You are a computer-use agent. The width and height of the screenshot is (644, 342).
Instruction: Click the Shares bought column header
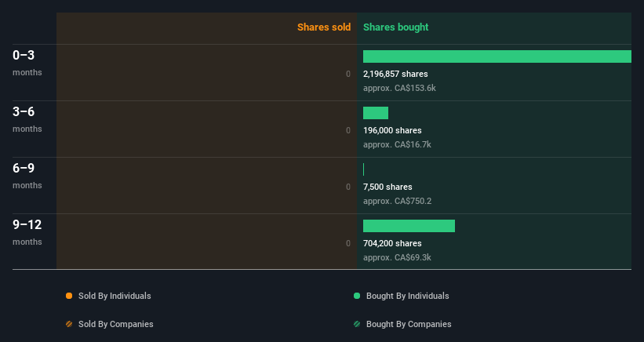(396, 27)
